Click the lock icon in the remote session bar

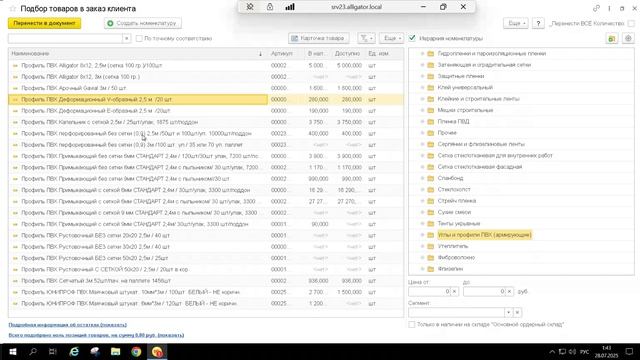pyautogui.click(x=270, y=7)
